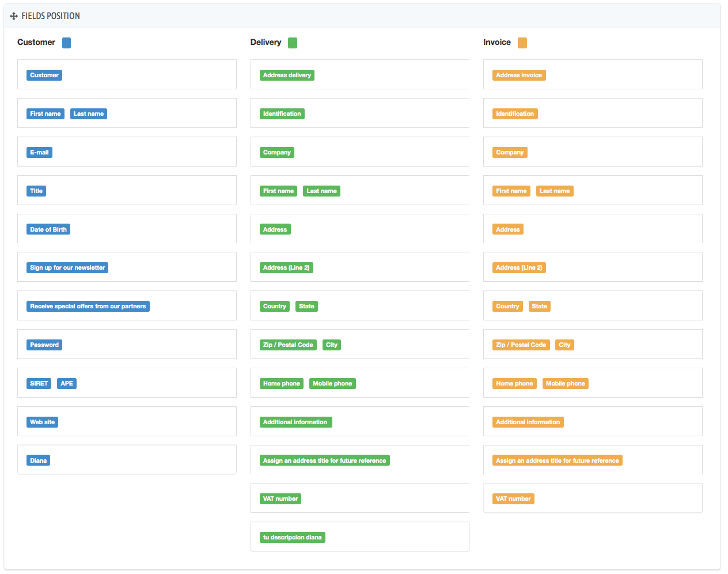Click the tu descripcion diana tag
728x574 pixels.
point(293,538)
